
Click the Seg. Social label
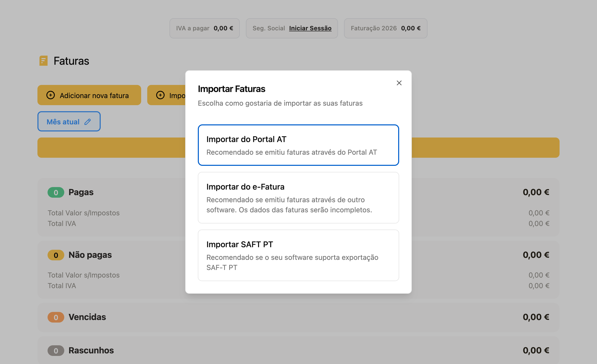coord(269,28)
